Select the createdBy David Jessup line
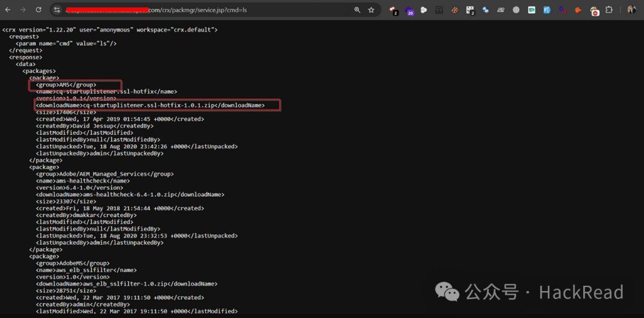 point(94,126)
